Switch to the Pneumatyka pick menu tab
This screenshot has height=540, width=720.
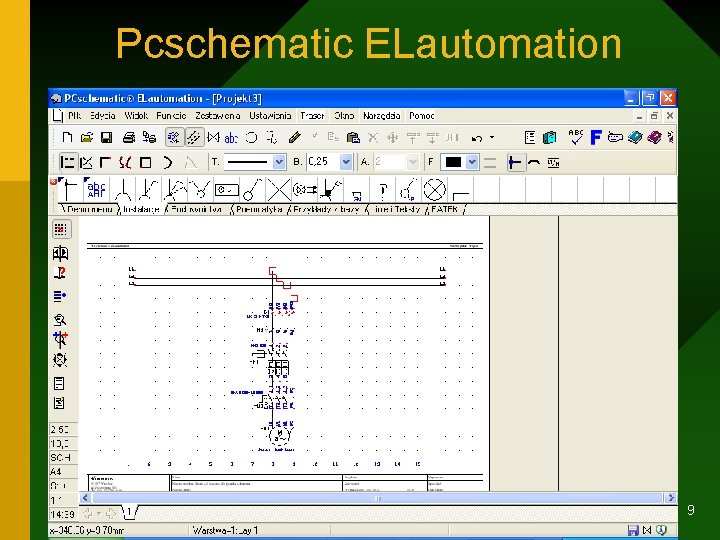[259, 209]
